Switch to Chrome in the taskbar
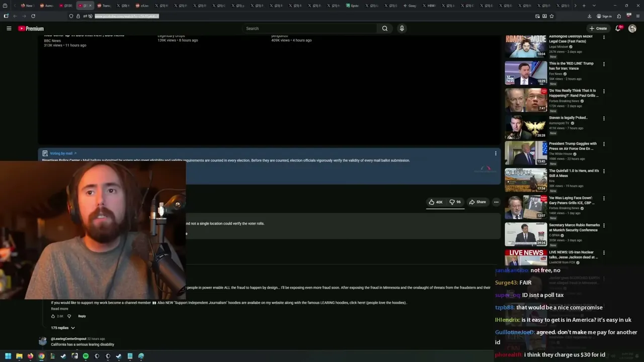The image size is (644, 362). click(x=41, y=356)
